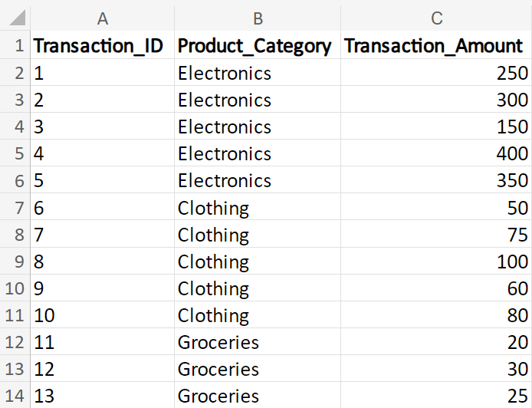Select the Transaction_ID cell with value 13
The image size is (532, 408).
[x=103, y=396]
